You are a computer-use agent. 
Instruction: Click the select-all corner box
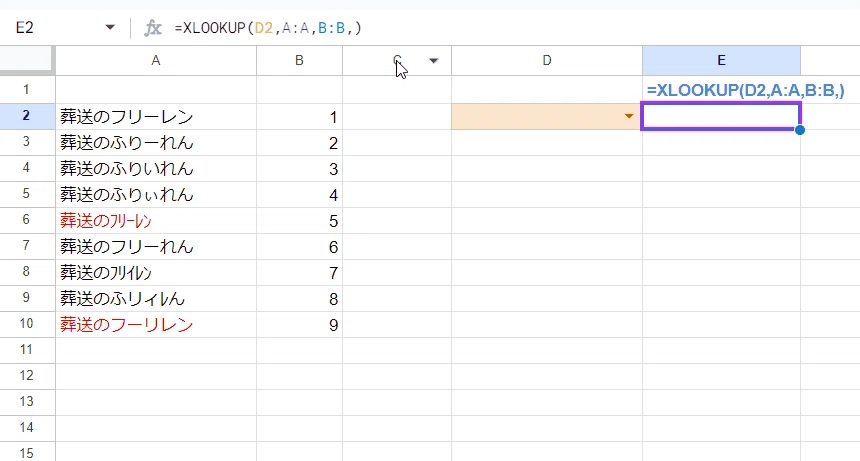27,60
